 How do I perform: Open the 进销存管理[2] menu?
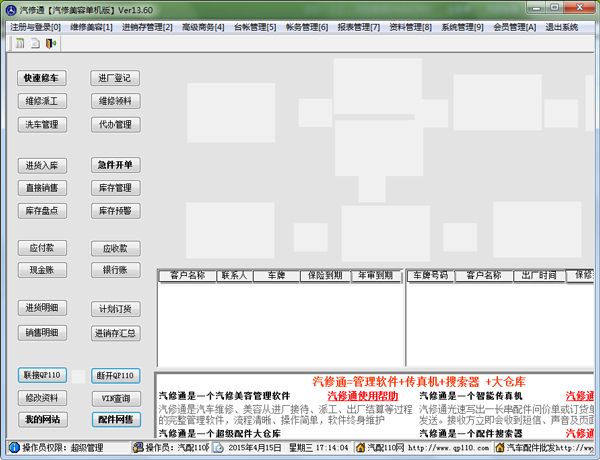tap(147, 27)
